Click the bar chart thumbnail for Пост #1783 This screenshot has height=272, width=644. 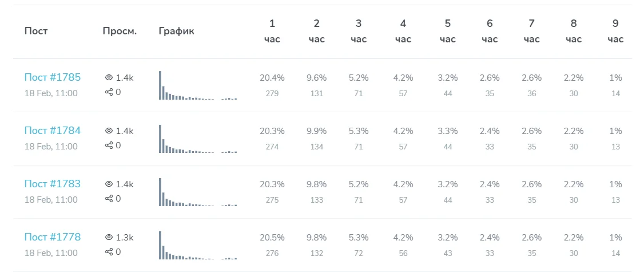click(197, 192)
